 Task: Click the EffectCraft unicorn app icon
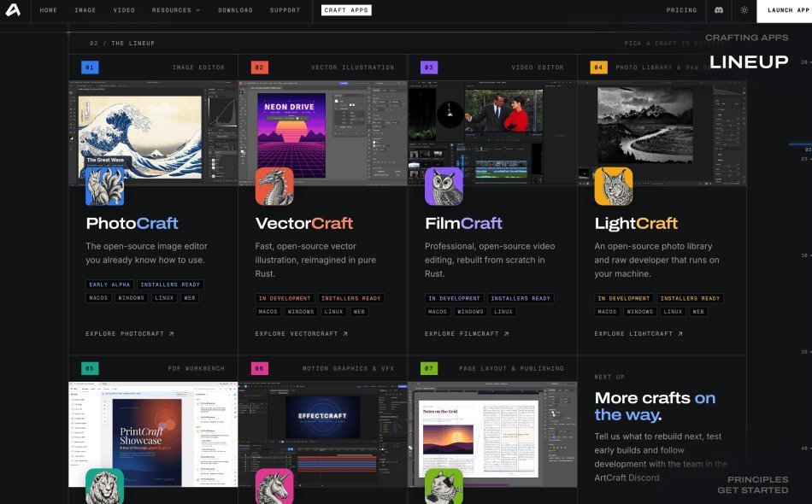click(274, 486)
